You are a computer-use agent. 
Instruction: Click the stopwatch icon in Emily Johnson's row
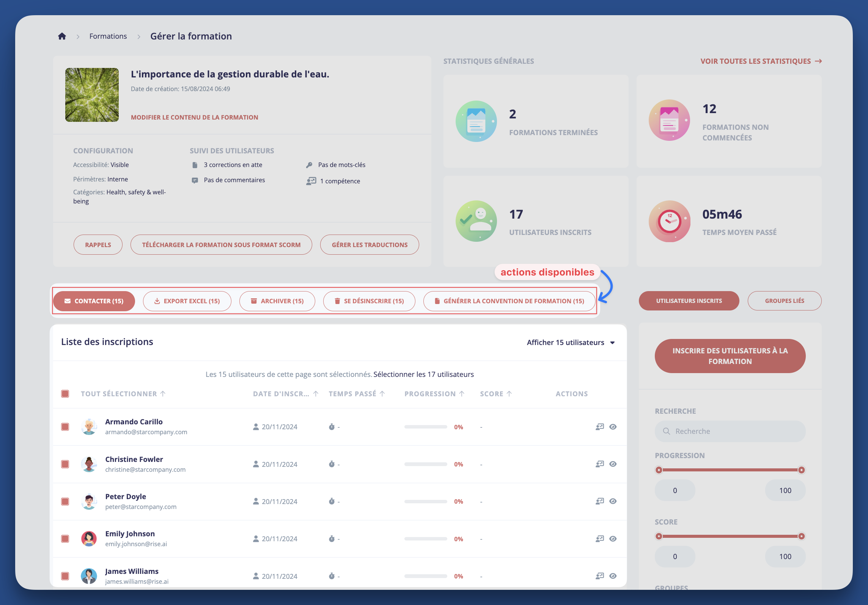pyautogui.click(x=332, y=538)
